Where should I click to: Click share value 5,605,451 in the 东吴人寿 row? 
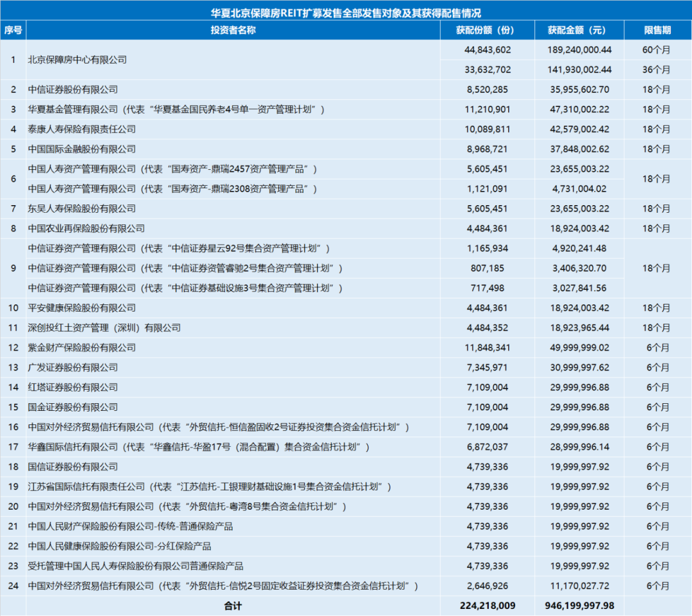(487, 209)
